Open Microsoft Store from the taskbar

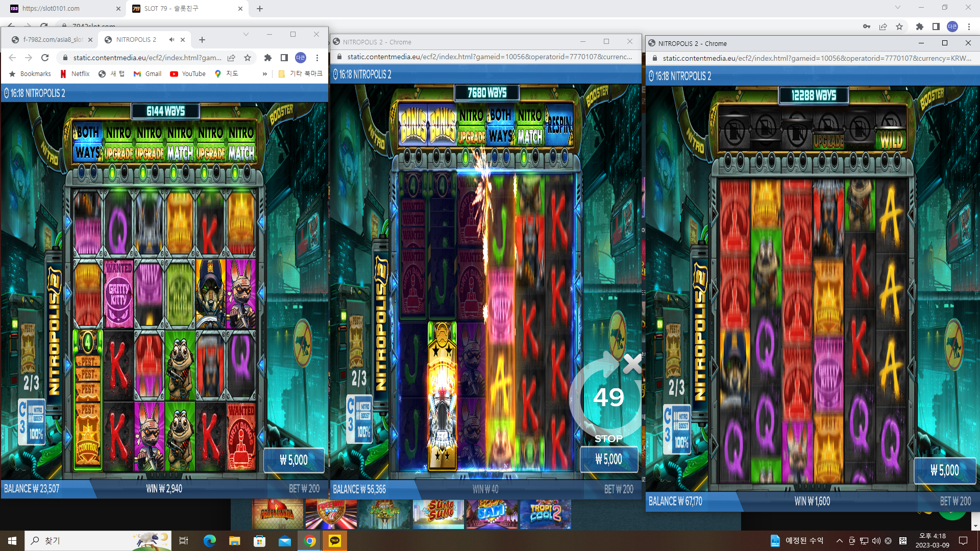[x=259, y=541]
